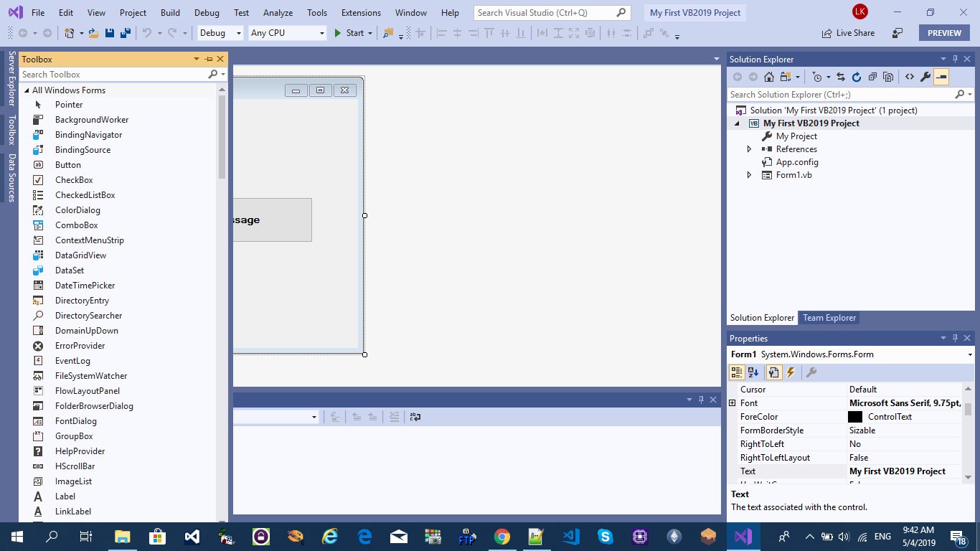Click the Properties grid scrollbar thumb

(968, 410)
